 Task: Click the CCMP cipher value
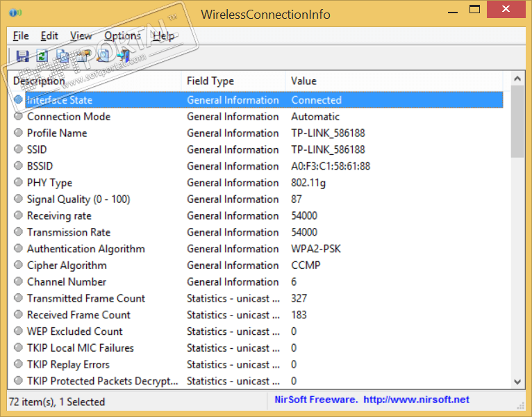pyautogui.click(x=306, y=265)
